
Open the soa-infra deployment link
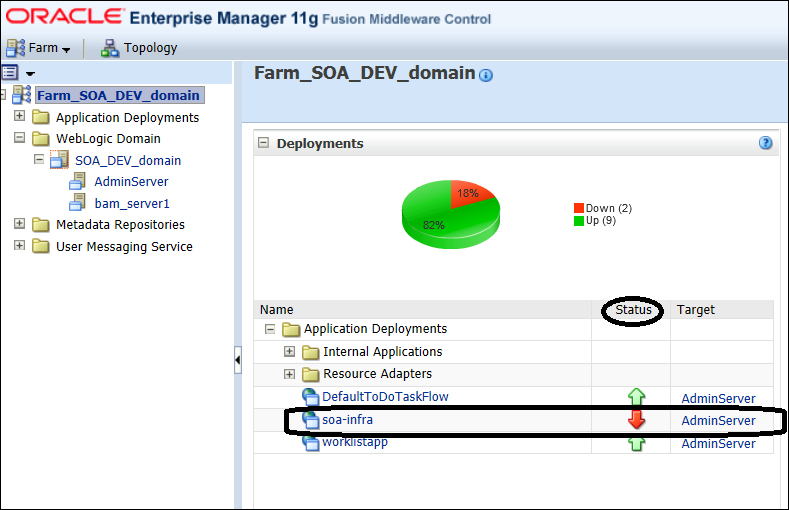click(x=347, y=419)
